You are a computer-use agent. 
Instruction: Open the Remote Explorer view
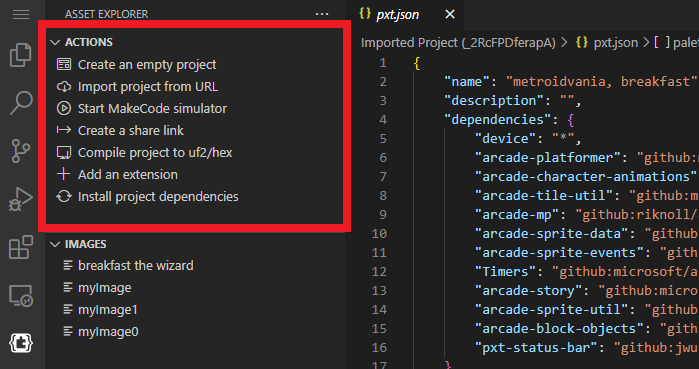21,295
